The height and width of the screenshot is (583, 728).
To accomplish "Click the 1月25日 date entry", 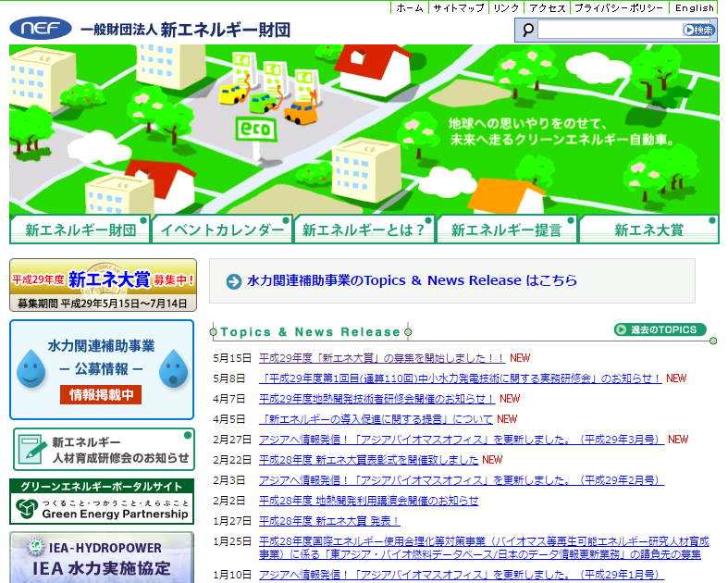I will coord(231,542).
